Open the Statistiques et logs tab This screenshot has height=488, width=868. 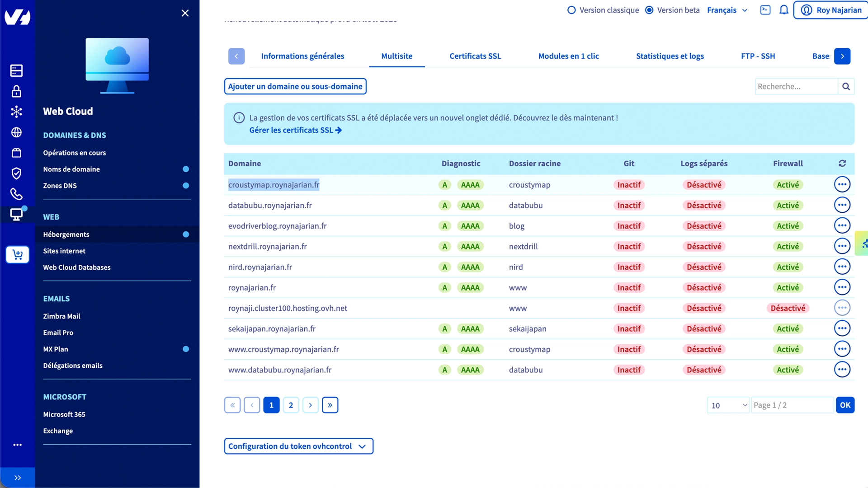point(670,56)
